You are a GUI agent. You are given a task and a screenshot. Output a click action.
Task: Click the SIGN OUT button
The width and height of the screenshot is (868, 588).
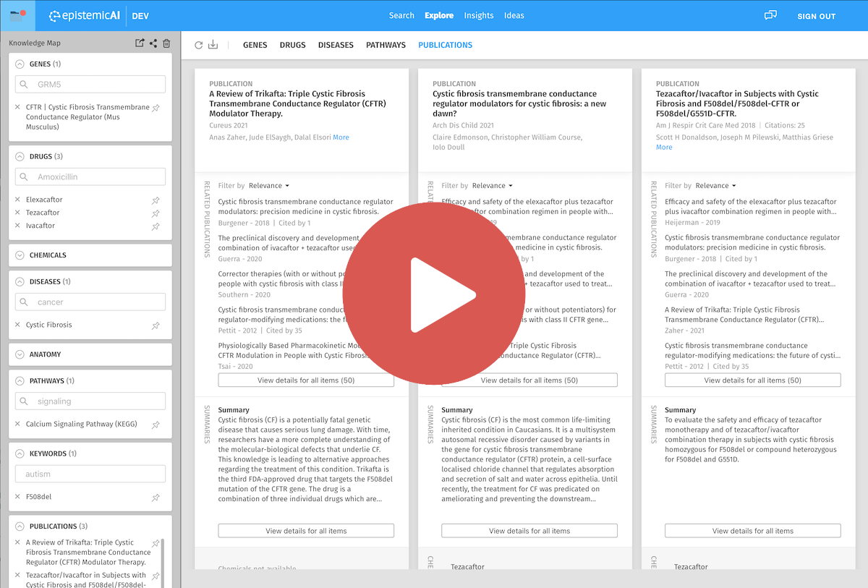816,16
